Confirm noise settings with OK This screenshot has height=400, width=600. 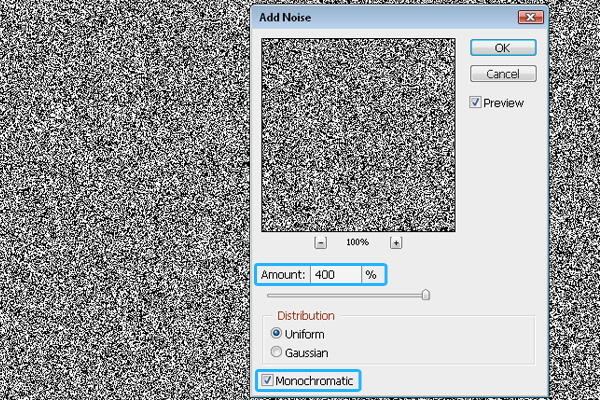(x=504, y=48)
